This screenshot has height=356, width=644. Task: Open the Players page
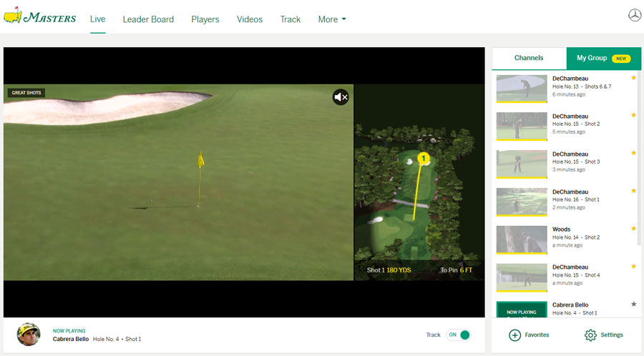(205, 19)
